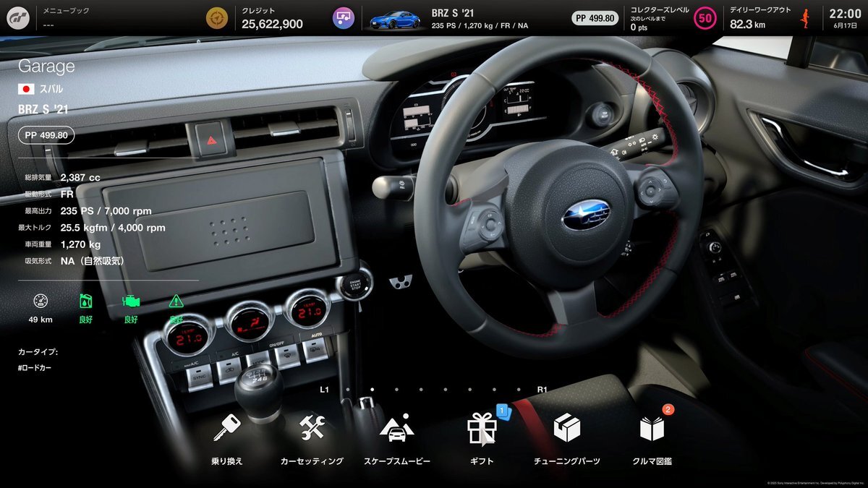Select the last page dot next to R1
Viewport: 868px width, 488px height.
tap(519, 390)
